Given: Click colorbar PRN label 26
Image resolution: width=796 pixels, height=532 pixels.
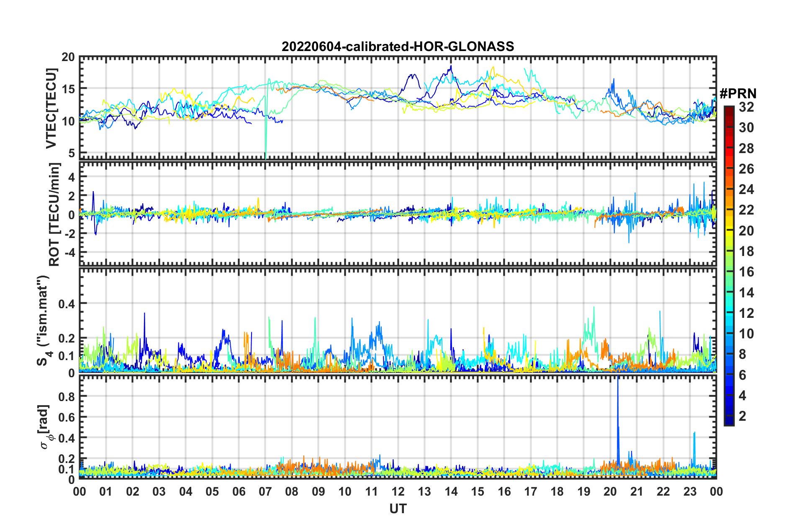Looking at the screenshot, I should tap(746, 169).
